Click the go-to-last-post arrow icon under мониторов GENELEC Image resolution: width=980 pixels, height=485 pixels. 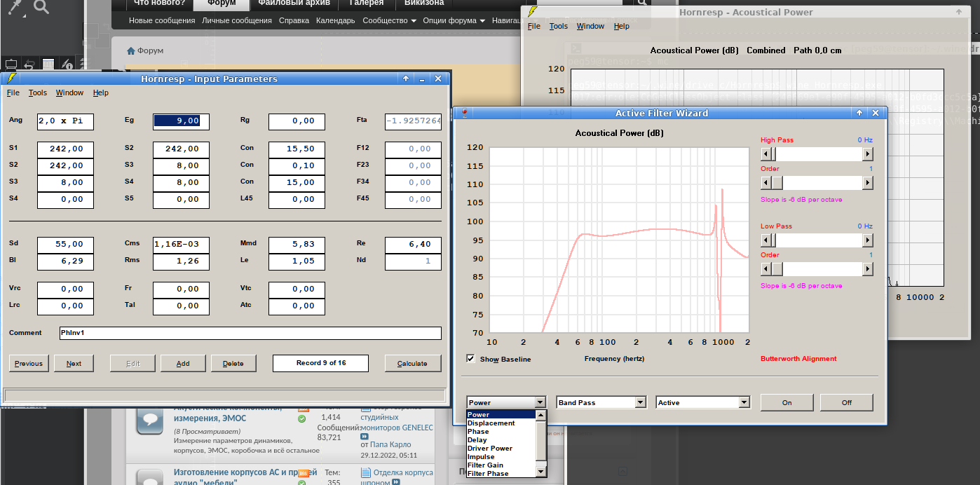[x=365, y=436]
